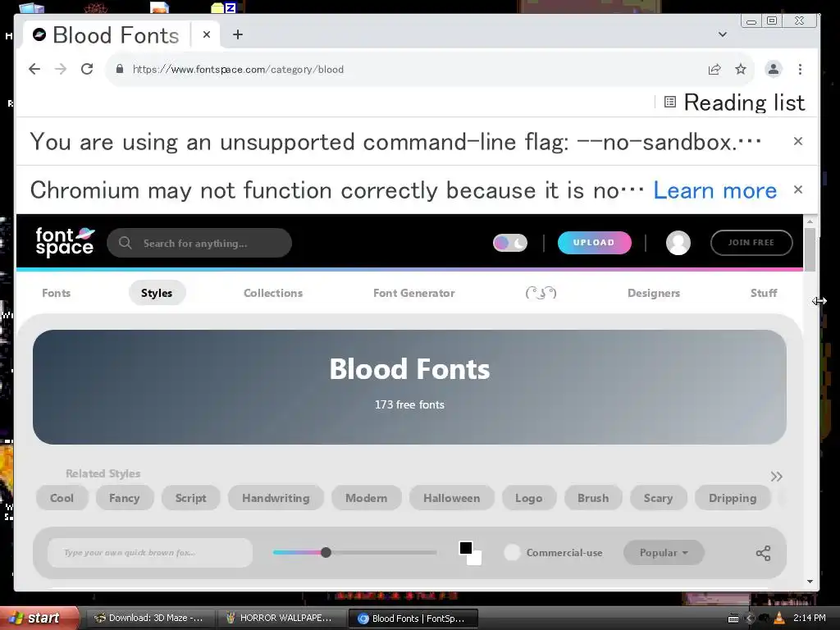Click the share icon in filter bar
The width and height of the screenshot is (840, 630).
763,553
